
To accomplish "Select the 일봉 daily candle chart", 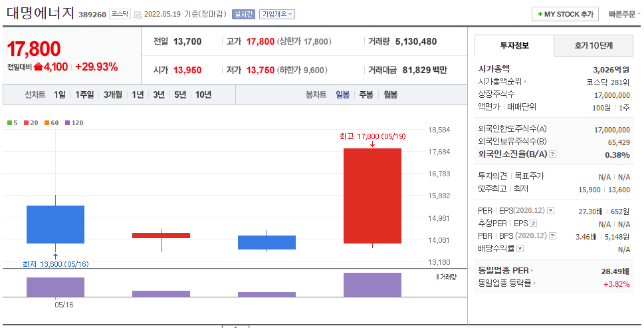I will point(342,94).
